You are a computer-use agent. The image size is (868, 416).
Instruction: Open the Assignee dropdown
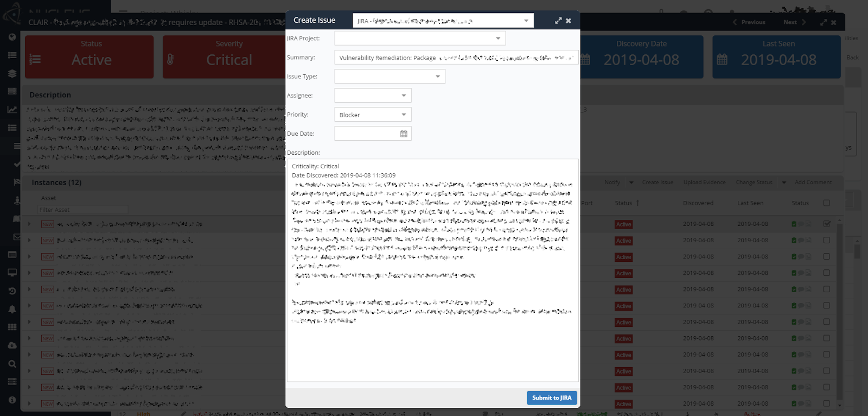(x=373, y=96)
